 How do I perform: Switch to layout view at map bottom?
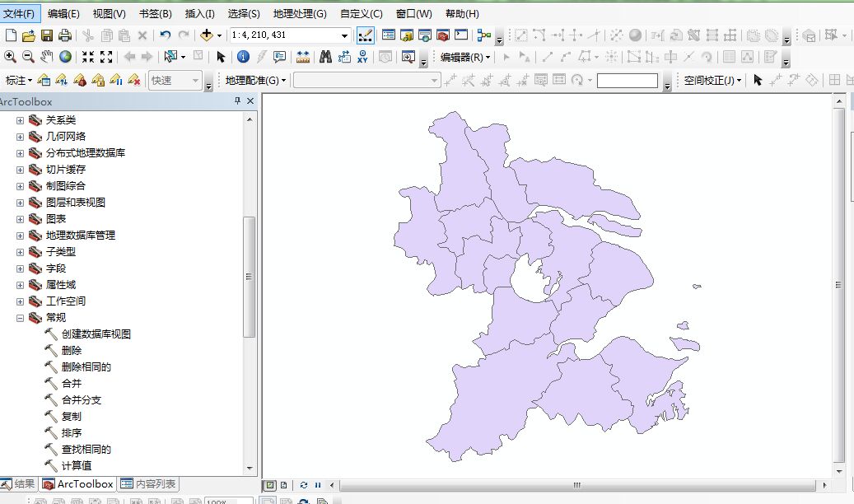283,485
